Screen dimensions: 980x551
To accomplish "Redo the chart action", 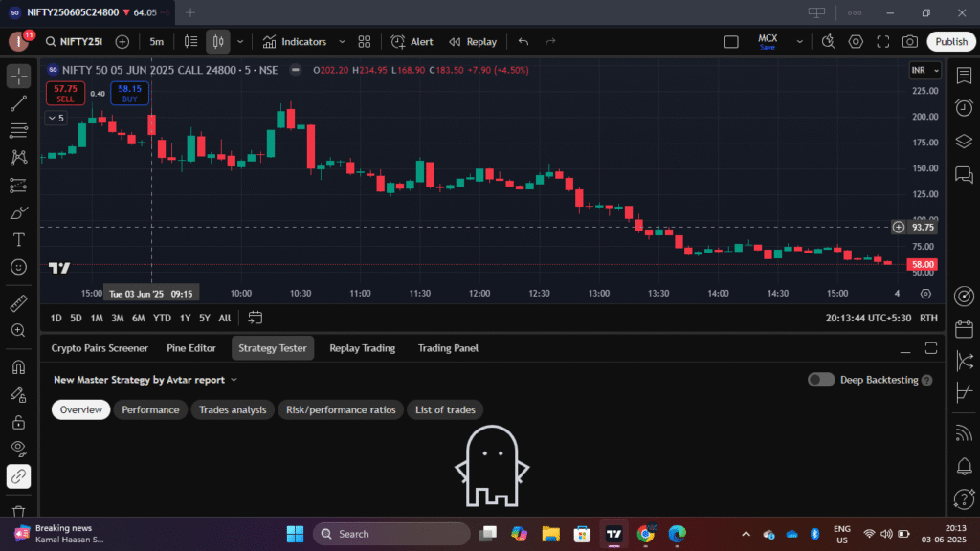I will tap(550, 42).
